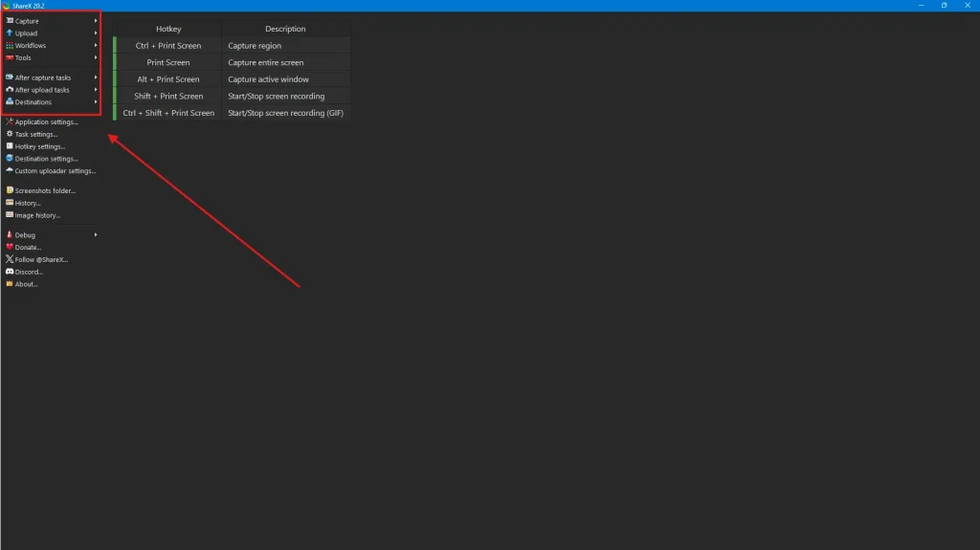Click the Hotkey settings icon

point(10,145)
